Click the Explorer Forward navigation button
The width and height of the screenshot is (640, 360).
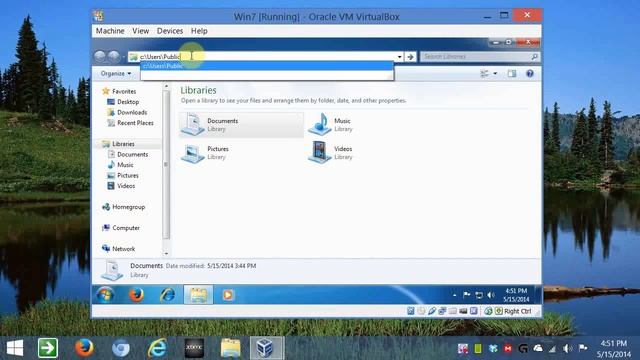(113, 56)
